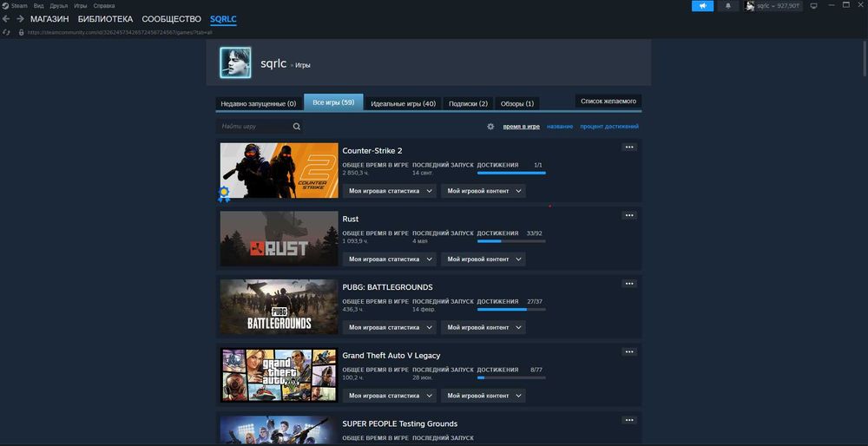The image size is (868, 446).
Task: Open Counter-Strike 2 title link
Action: [372, 150]
